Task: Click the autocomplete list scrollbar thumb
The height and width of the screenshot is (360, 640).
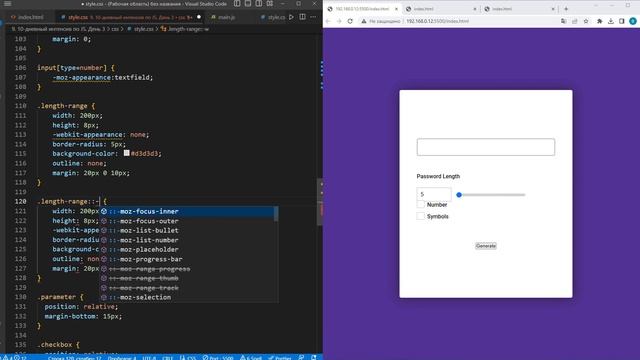Action: [x=276, y=214]
